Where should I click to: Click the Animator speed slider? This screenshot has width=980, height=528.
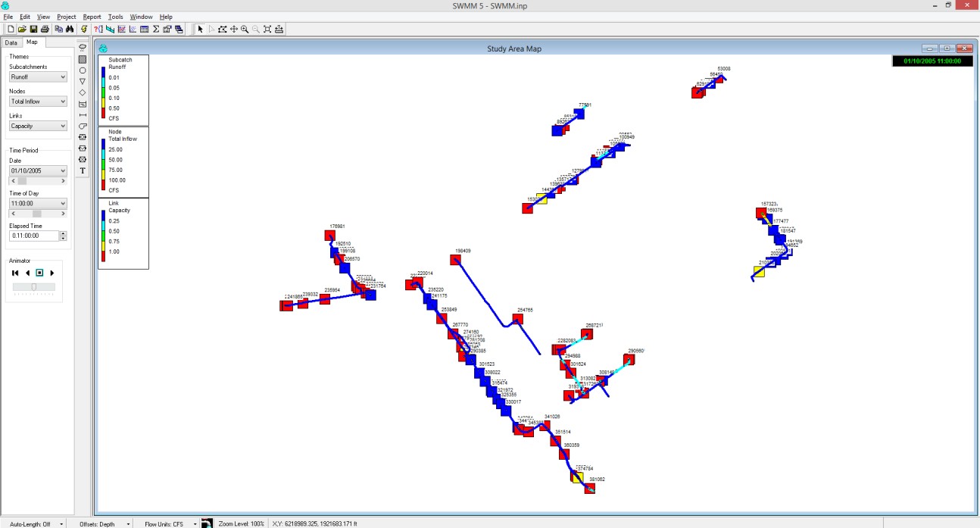[x=34, y=286]
